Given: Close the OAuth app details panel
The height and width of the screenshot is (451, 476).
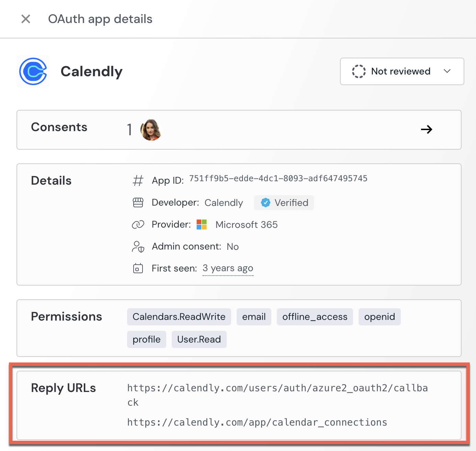Looking at the screenshot, I should point(26,19).
